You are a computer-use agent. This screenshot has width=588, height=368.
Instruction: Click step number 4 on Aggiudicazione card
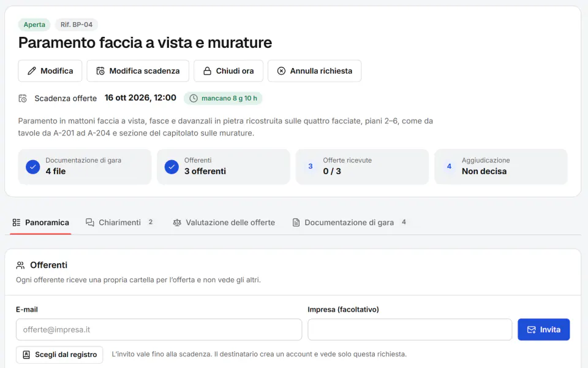449,166
